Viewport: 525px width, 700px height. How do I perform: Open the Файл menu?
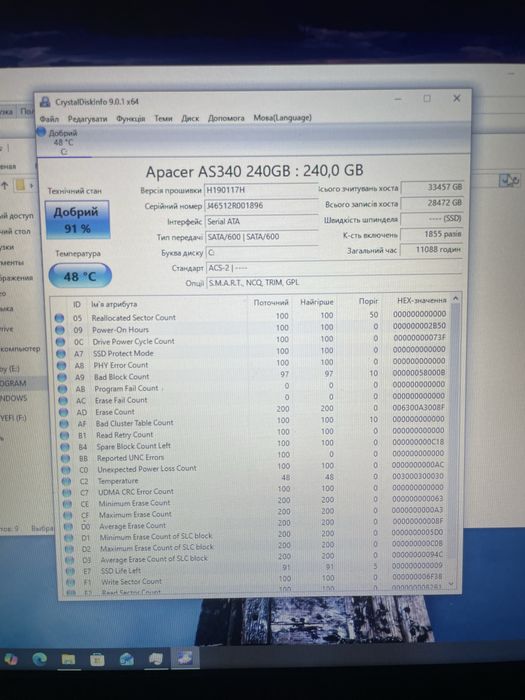pyautogui.click(x=49, y=119)
